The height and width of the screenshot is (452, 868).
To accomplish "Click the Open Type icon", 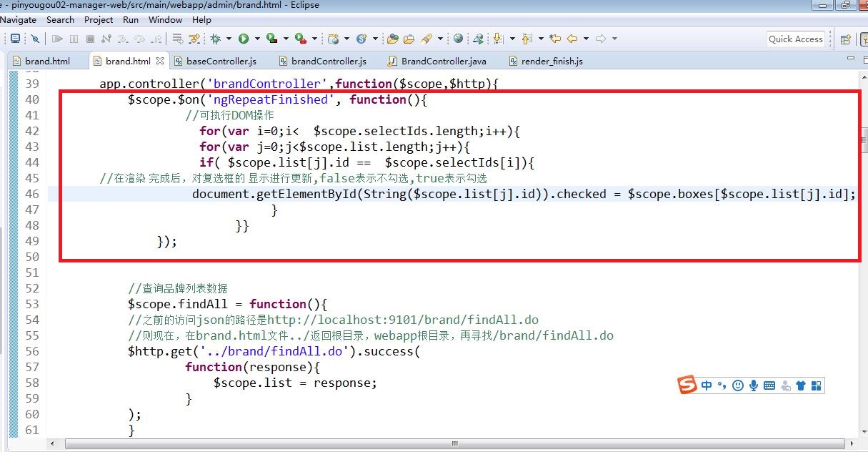I will point(392,39).
